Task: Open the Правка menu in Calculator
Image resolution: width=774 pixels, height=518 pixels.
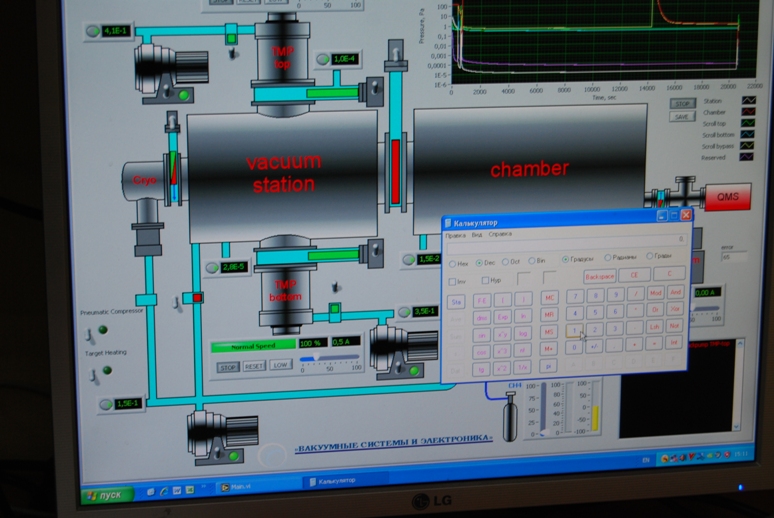Action: [x=455, y=236]
